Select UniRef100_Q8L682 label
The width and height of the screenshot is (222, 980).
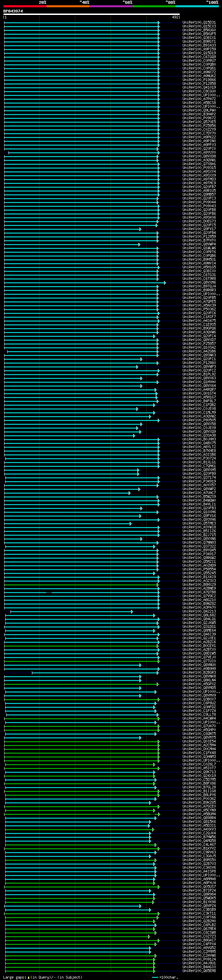point(199,616)
